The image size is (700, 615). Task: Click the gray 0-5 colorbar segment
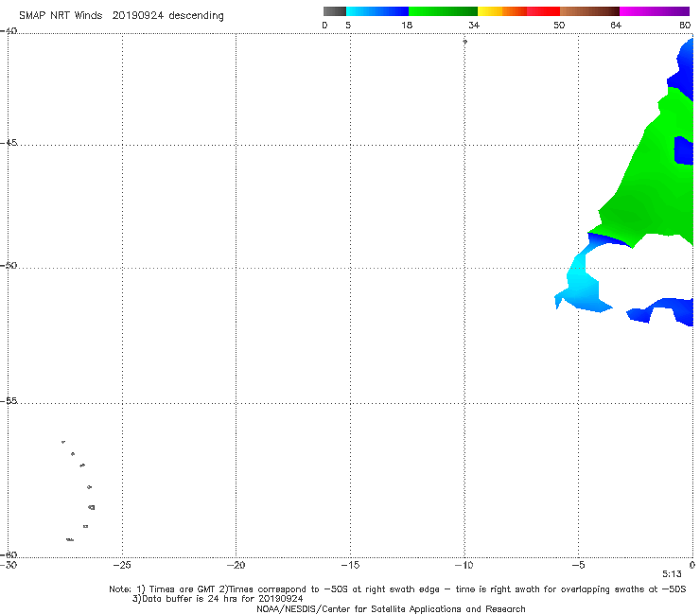[x=335, y=11]
